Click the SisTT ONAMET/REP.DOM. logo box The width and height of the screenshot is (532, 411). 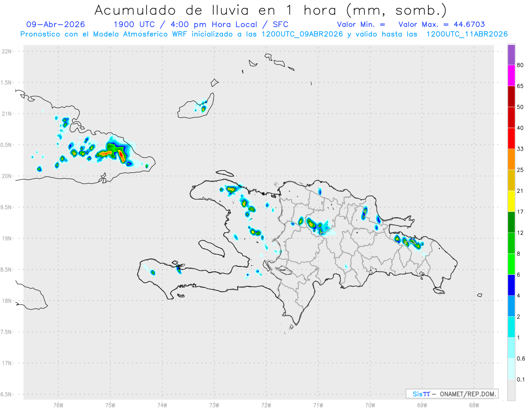(452, 394)
